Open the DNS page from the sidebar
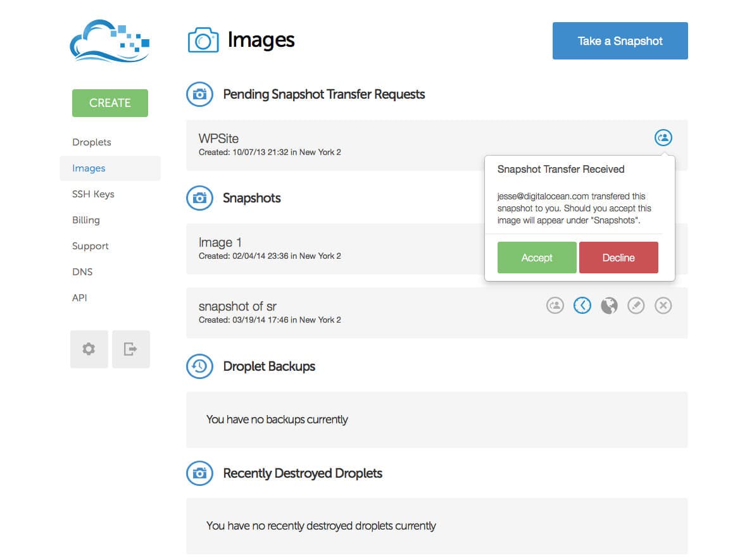Screen dimensions: 747x560 82,271
